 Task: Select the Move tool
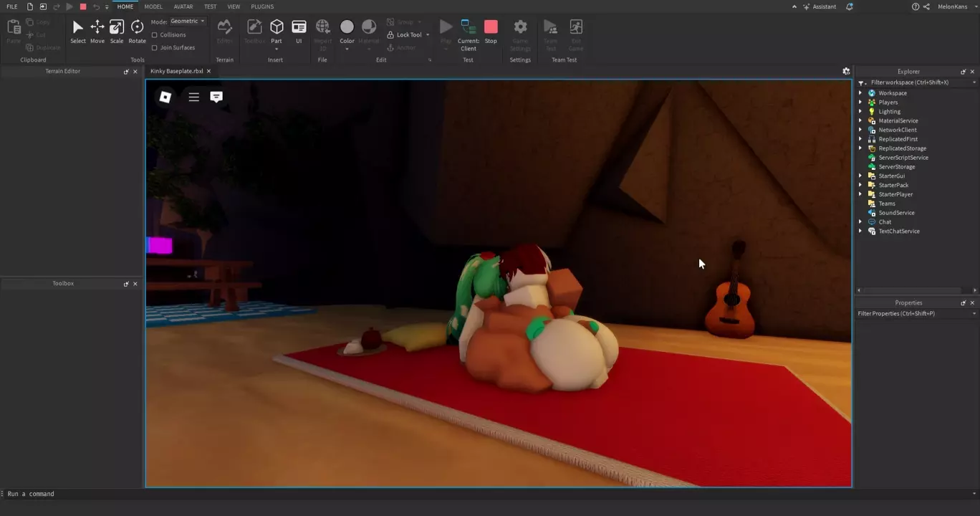97,31
